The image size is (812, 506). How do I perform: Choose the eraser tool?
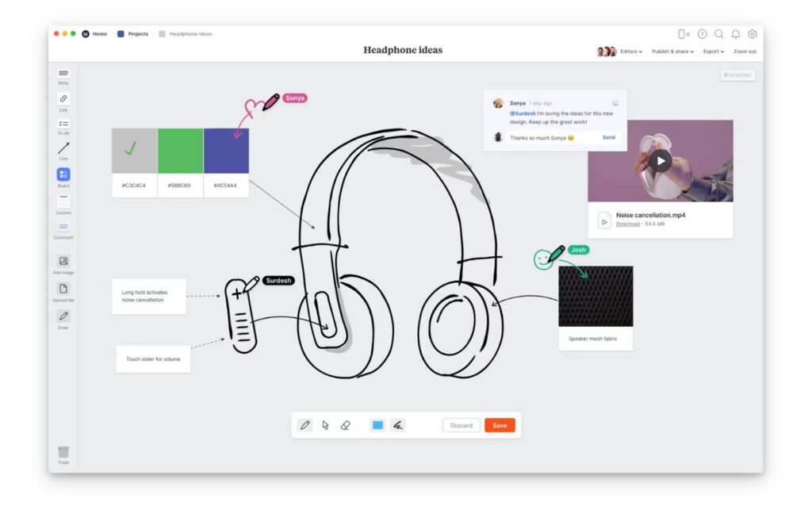(x=346, y=425)
